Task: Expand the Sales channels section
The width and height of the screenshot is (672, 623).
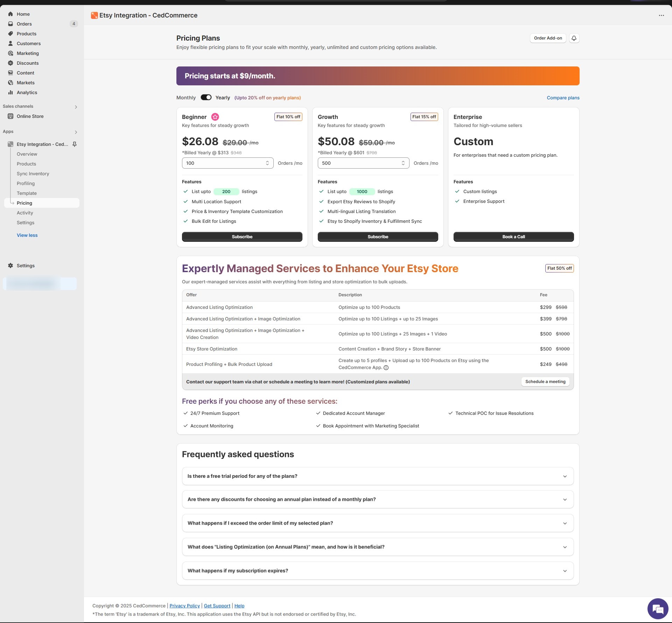Action: (x=76, y=107)
